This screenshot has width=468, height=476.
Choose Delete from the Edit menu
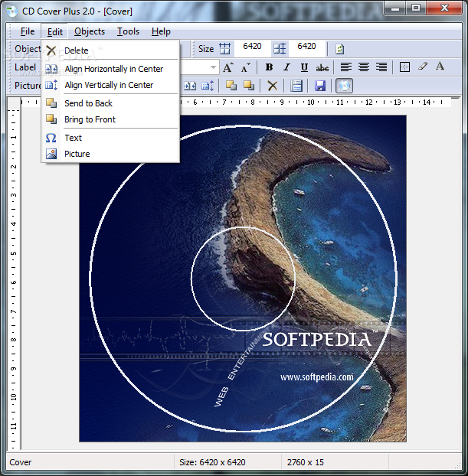(x=110, y=51)
